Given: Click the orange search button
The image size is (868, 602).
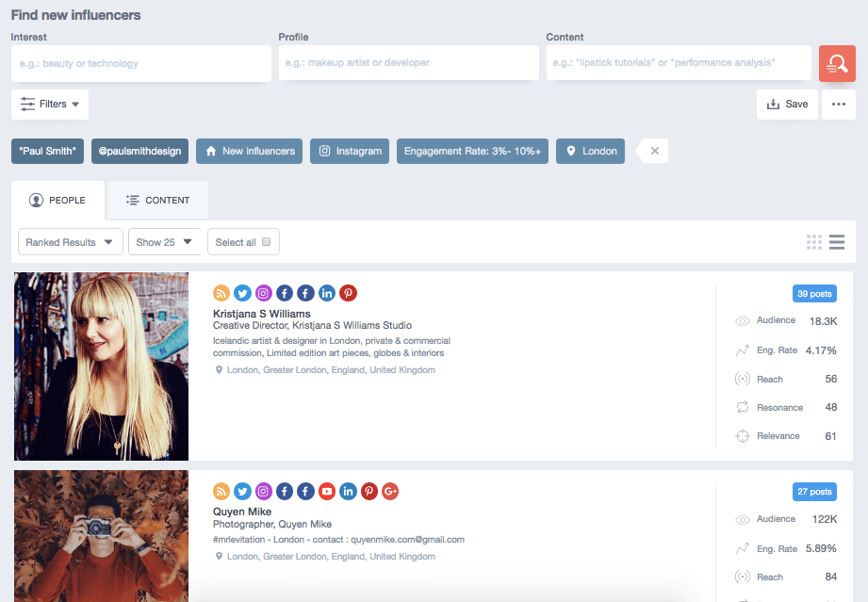Looking at the screenshot, I should pos(836,63).
